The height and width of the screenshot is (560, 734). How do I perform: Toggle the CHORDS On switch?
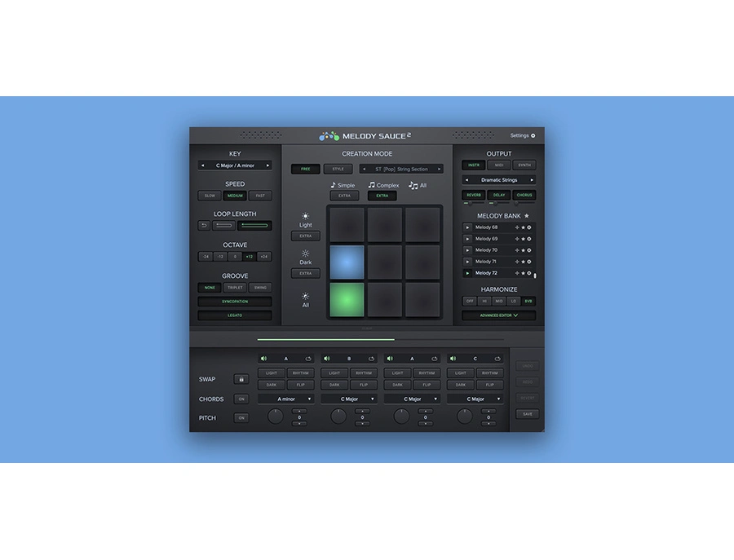tap(241, 399)
